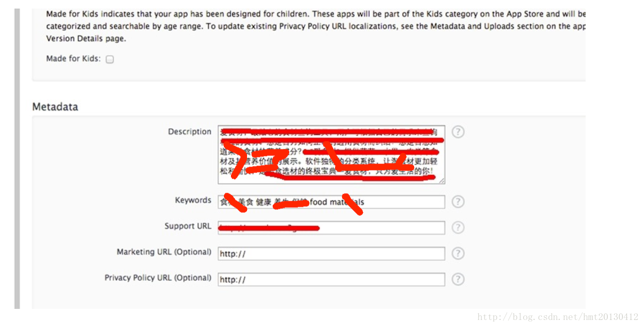Click the Support URL label text
Screen dimensions: 644x327
tap(188, 226)
